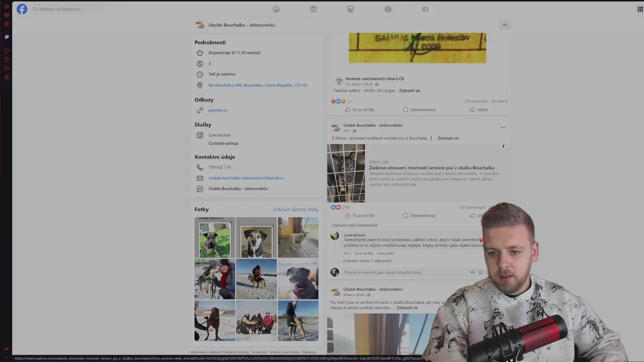This screenshot has height=362, width=644.
Task: Expand Zobrazit všech 7 odpovědí
Action: 367,261
